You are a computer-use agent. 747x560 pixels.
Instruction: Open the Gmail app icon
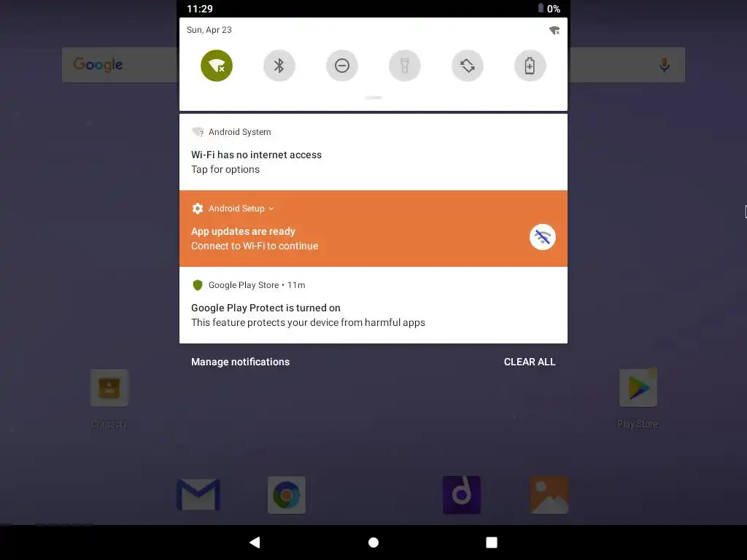point(198,495)
